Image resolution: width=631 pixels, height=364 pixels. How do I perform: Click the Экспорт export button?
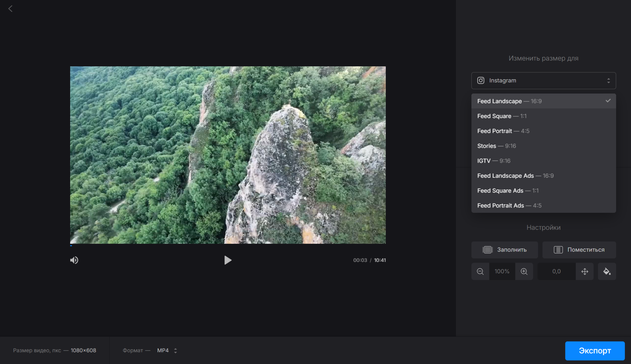tap(595, 351)
